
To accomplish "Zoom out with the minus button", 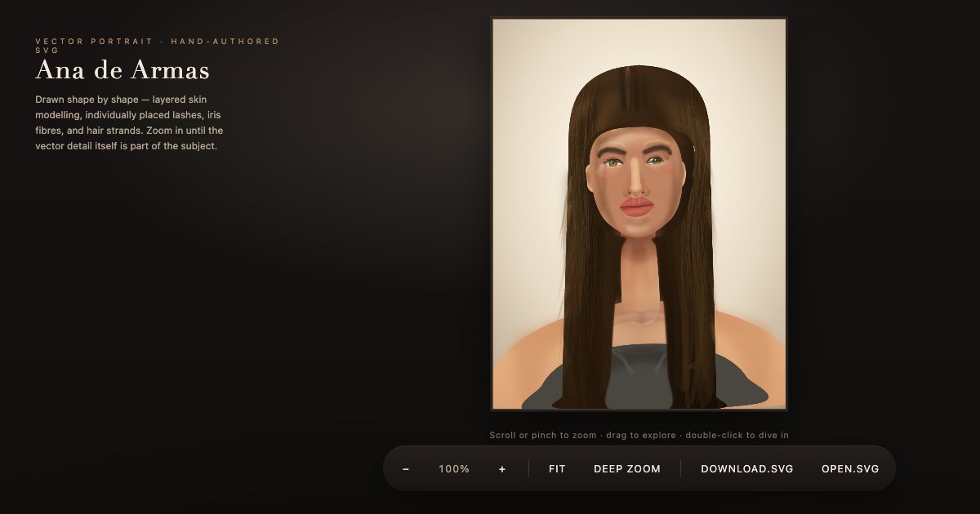I will pyautogui.click(x=406, y=469).
